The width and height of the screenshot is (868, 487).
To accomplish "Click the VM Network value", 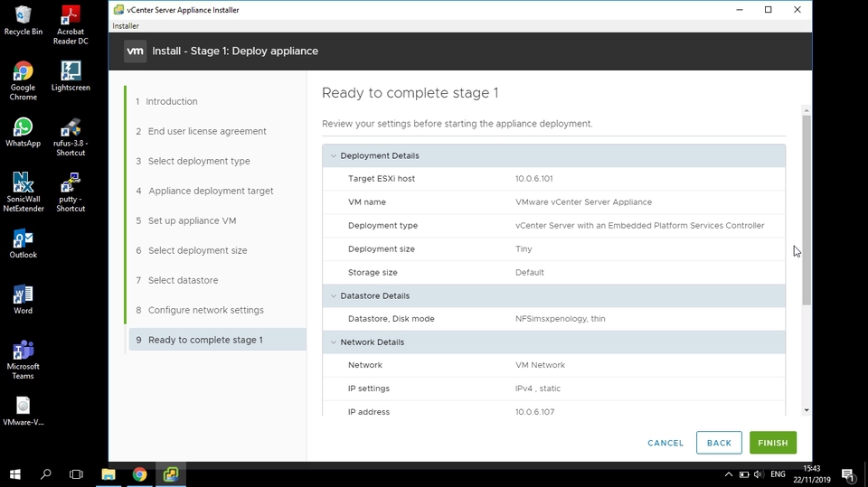I will tap(540, 365).
